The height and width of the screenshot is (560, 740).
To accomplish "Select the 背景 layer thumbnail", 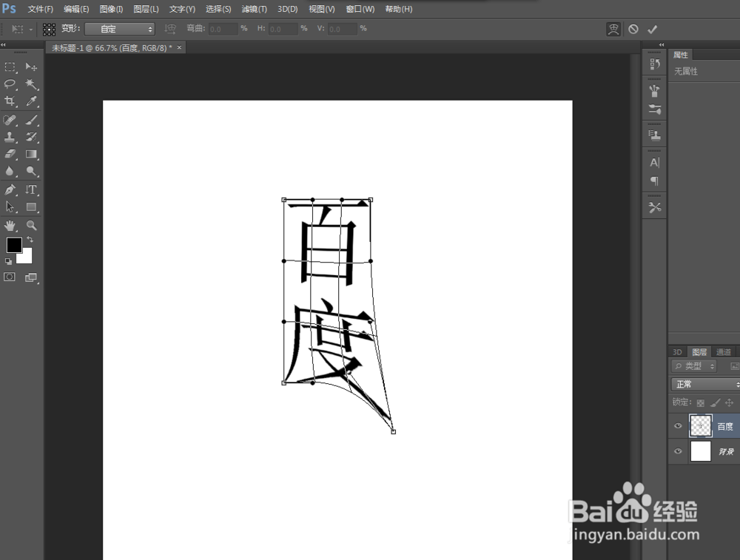I will [700, 451].
